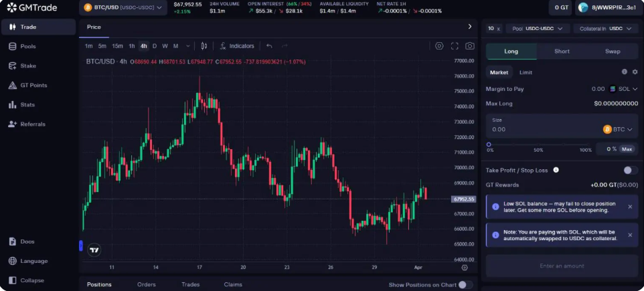Click the order info icon
The height and width of the screenshot is (291, 644).
coord(625,72)
